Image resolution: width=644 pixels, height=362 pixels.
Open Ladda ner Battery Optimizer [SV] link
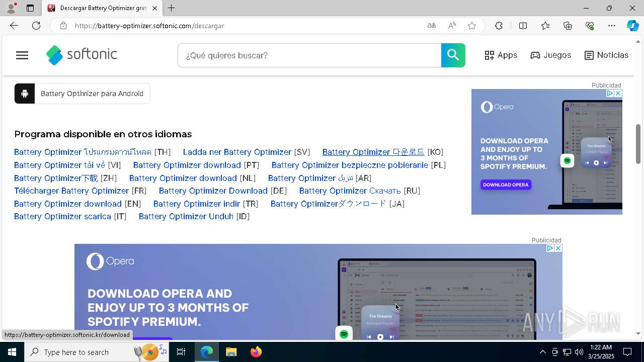pyautogui.click(x=237, y=152)
